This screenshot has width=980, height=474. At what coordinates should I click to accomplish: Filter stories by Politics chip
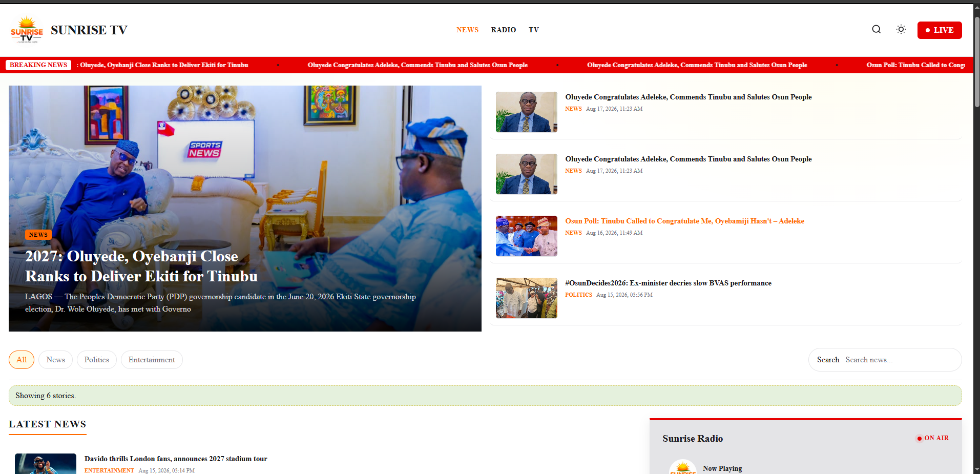(97, 360)
